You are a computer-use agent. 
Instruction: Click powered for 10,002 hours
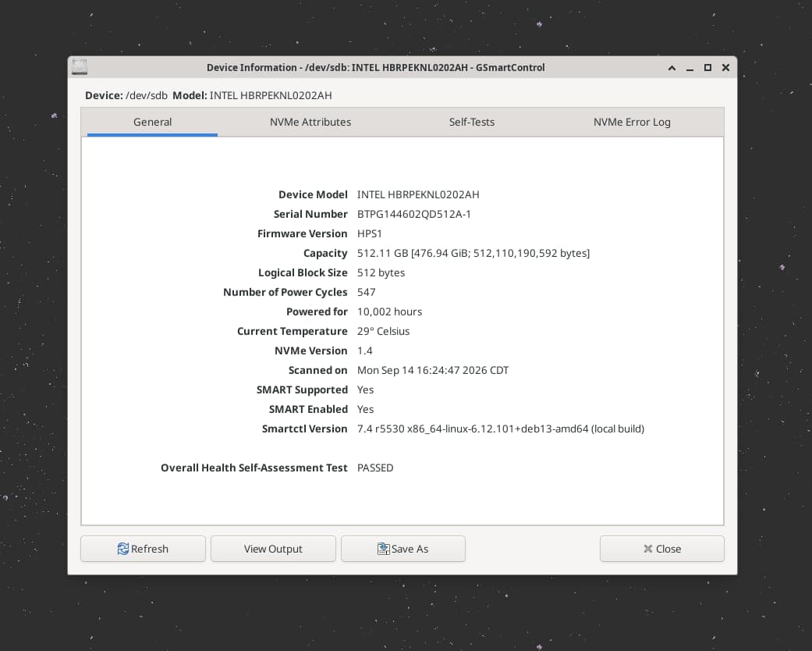[x=389, y=311]
